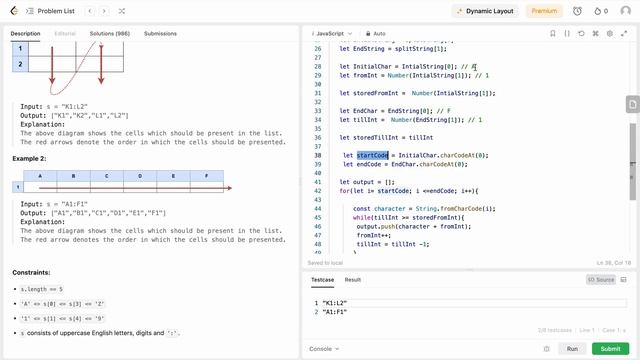
Task: Click Input: s = "A1:F1" text
Action: pyautogui.click(x=54, y=204)
